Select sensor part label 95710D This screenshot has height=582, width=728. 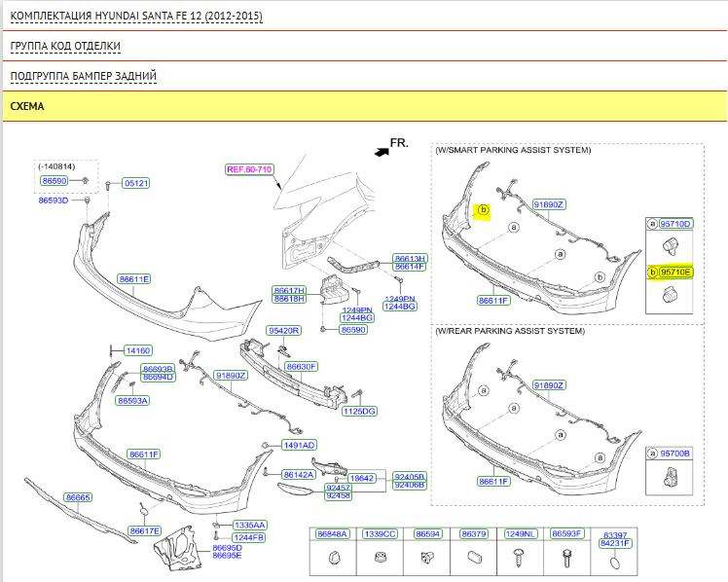point(675,224)
